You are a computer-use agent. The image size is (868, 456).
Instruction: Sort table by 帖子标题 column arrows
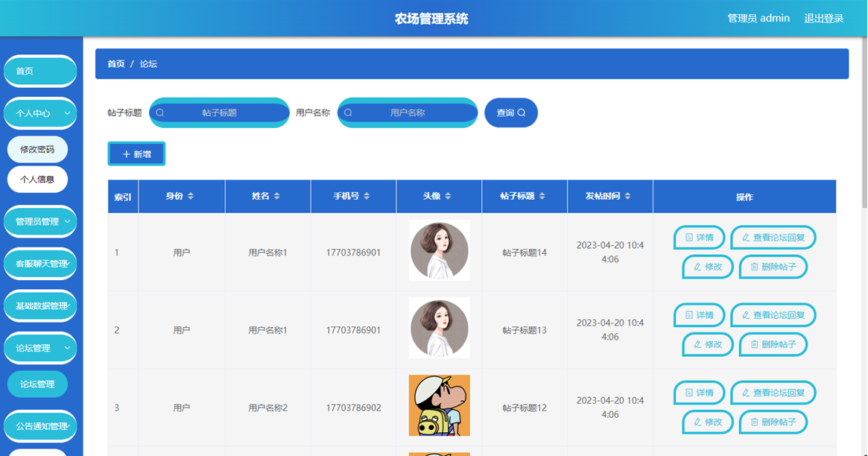542,196
